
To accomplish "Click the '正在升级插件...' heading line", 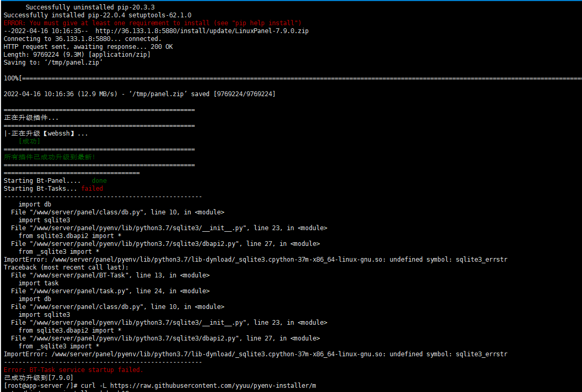I will (31, 118).
